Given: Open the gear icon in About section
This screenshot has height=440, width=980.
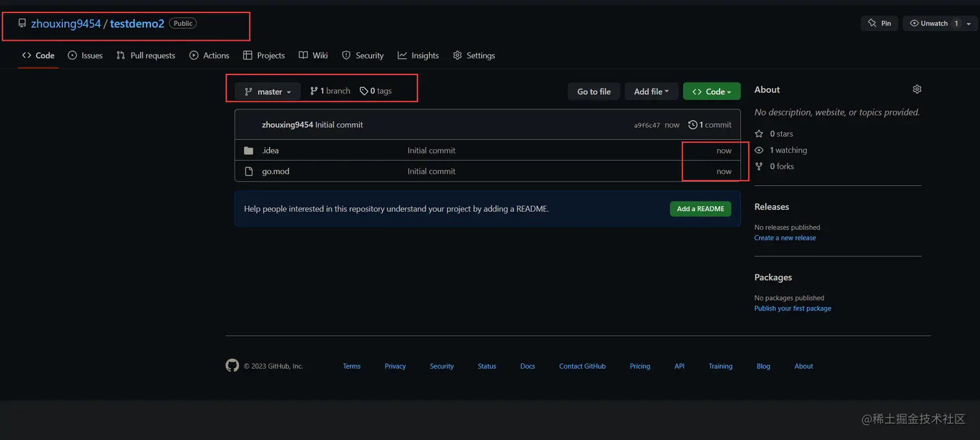Looking at the screenshot, I should (x=916, y=89).
